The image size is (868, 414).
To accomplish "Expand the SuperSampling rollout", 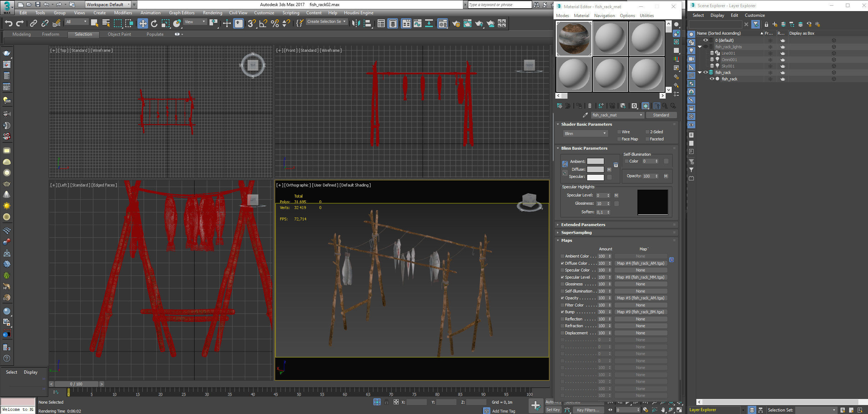I will click(576, 233).
